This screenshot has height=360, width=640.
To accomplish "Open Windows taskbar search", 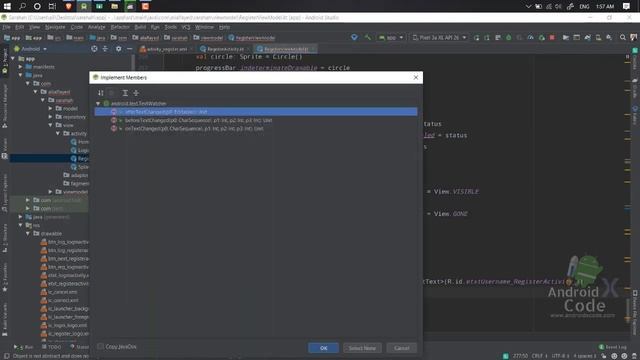I will point(22,6).
